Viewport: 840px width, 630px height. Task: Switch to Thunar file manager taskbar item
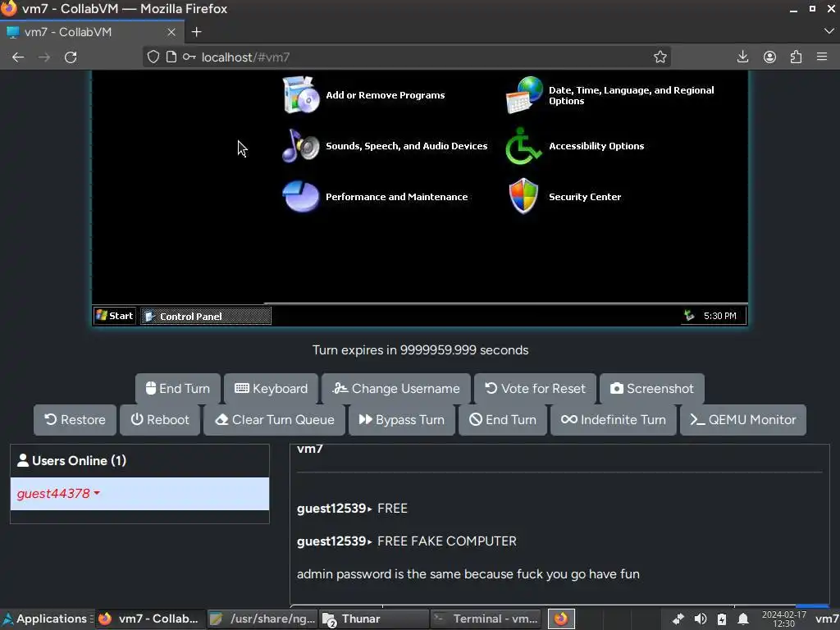click(x=375, y=619)
